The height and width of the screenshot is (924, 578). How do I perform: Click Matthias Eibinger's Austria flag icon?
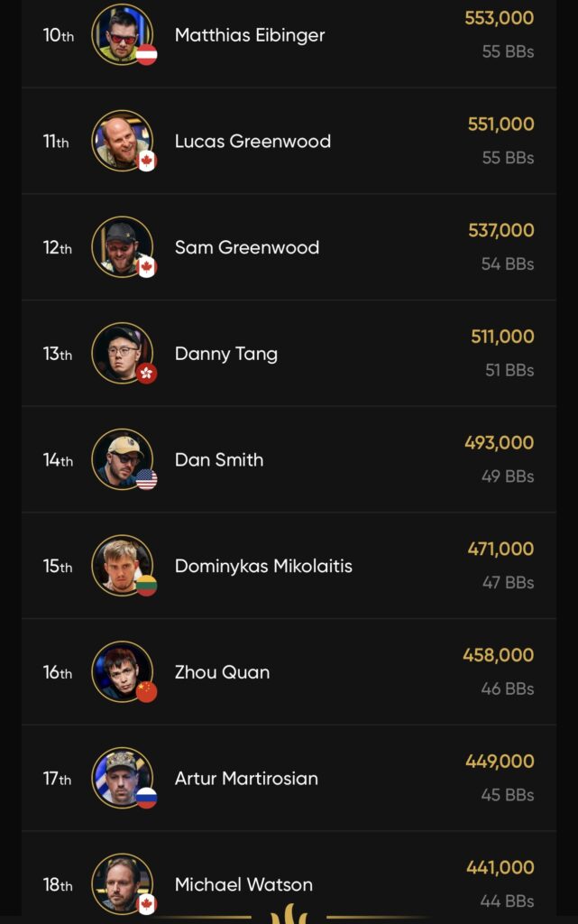(146, 55)
